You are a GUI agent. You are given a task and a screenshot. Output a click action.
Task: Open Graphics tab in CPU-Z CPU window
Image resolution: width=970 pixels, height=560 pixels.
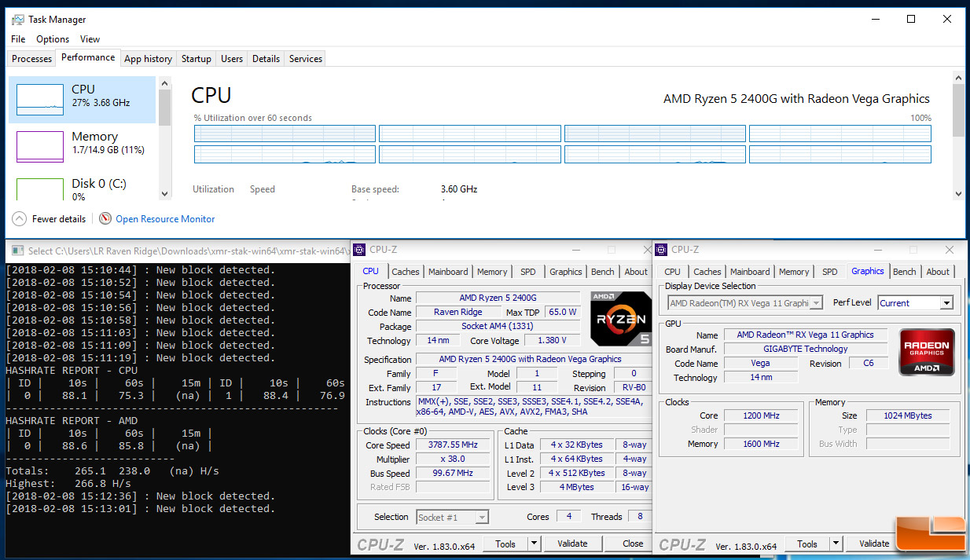pos(566,272)
